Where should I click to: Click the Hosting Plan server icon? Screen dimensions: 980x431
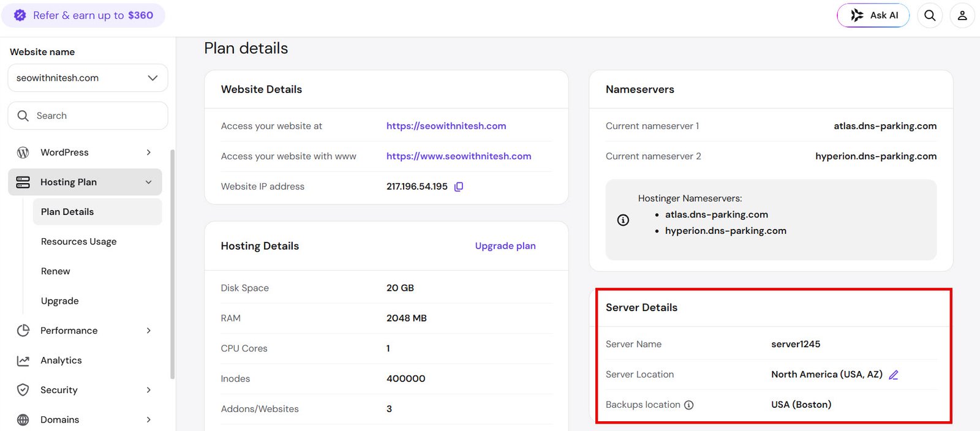click(23, 182)
